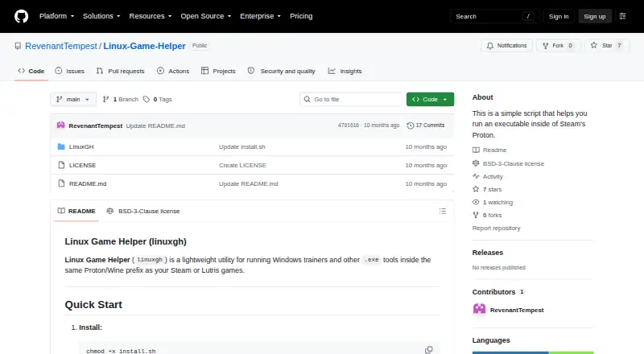Click the eye icon beside 1 watching

(x=476, y=202)
